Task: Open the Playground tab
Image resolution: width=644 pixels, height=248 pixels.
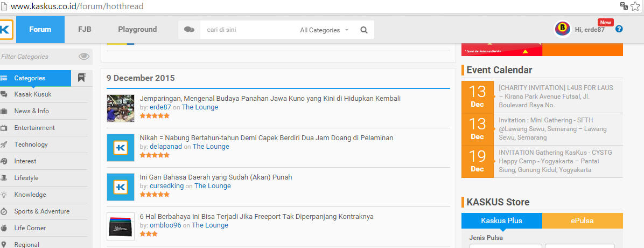Action: tap(138, 29)
